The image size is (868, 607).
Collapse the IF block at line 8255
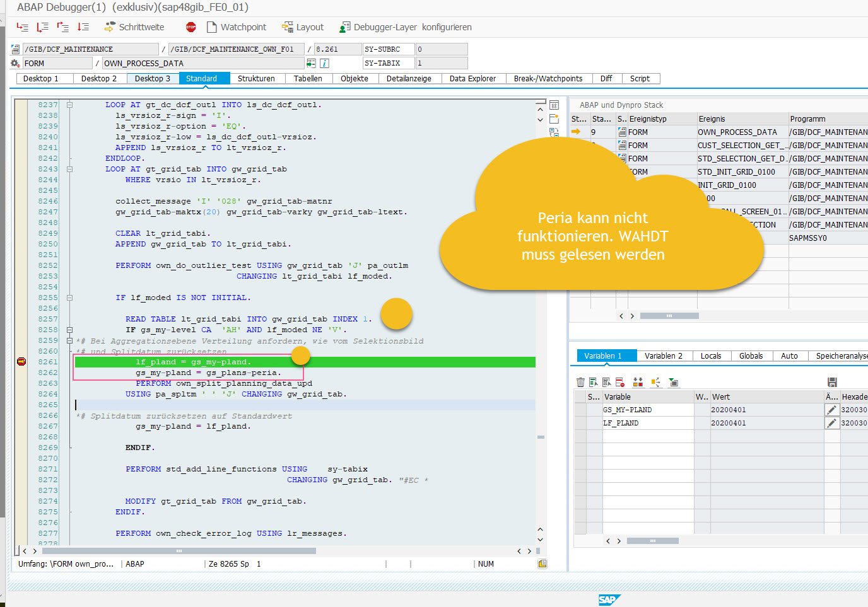70,298
